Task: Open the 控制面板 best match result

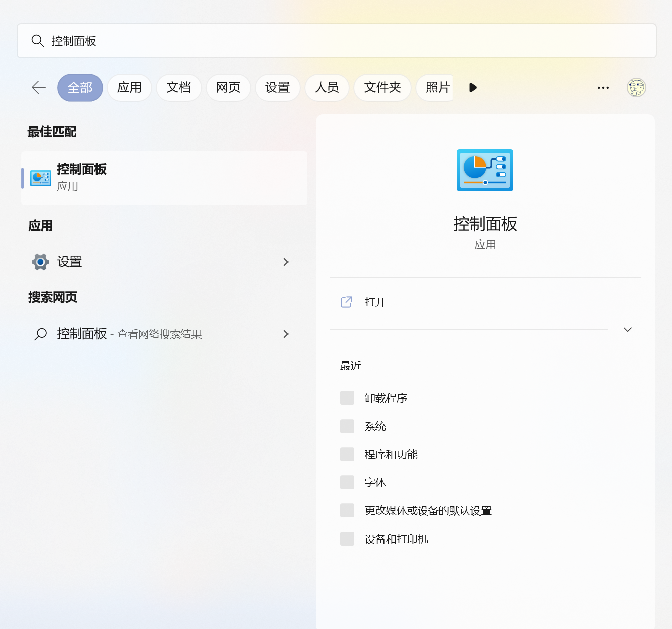Action: [x=164, y=178]
